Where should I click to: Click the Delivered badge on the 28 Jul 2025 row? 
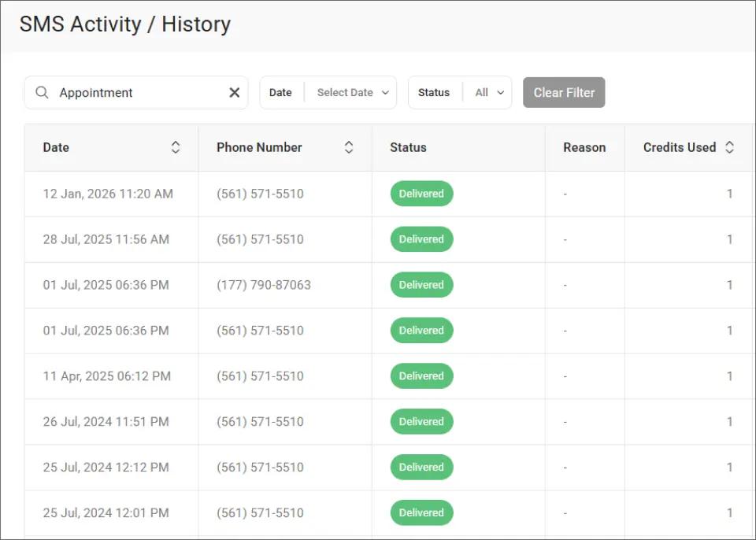point(421,239)
